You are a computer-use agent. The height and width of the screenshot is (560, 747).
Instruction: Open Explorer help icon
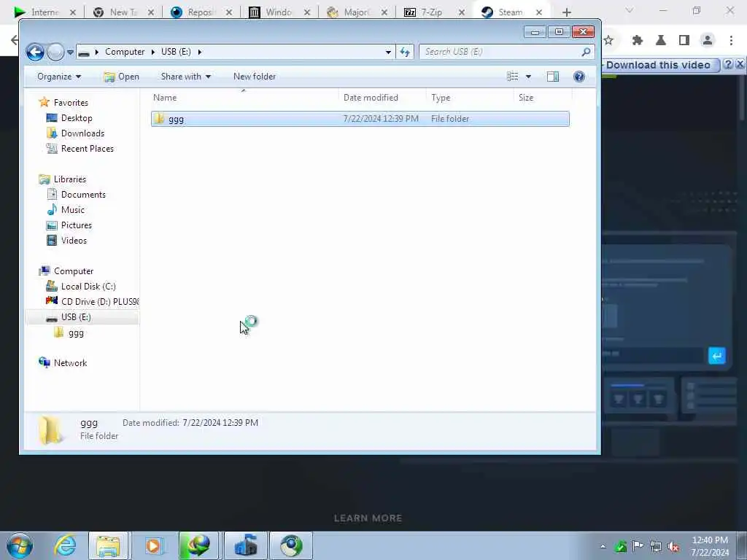point(578,76)
